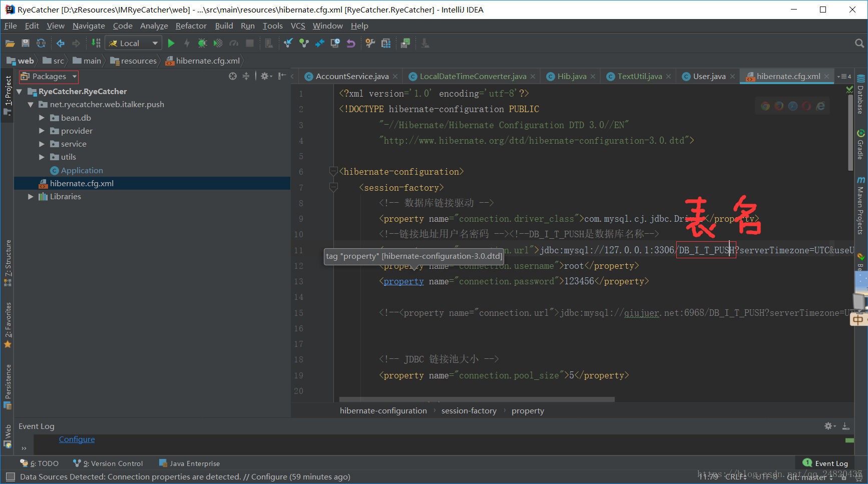Click the Open folder toolbar icon
Image resolution: width=868 pixels, height=484 pixels.
point(10,44)
